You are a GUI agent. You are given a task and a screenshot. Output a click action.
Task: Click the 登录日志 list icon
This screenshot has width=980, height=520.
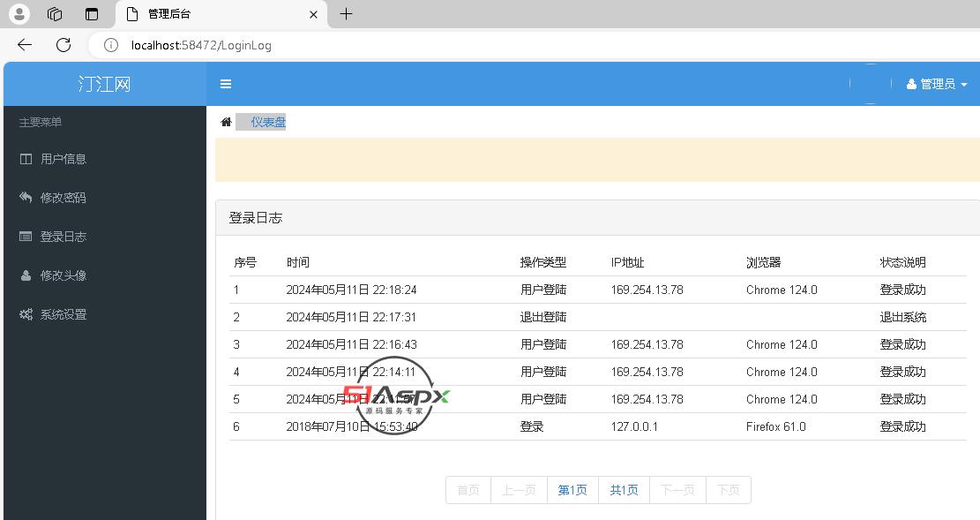[26, 237]
